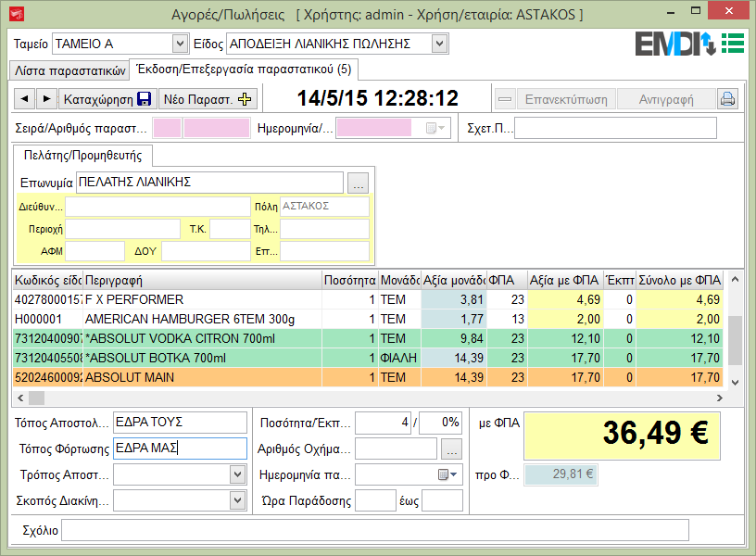
Task: Go to next document with right arrow
Action: (x=46, y=99)
